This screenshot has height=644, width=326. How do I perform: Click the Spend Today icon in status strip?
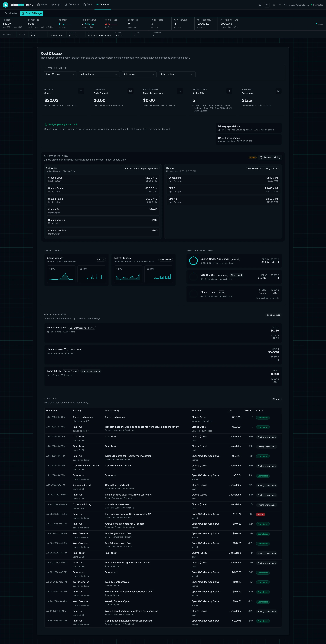pyautogui.click(x=198, y=20)
